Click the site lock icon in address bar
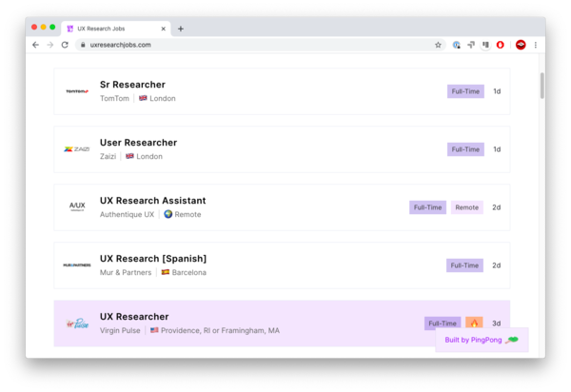571x392 pixels. (x=83, y=45)
